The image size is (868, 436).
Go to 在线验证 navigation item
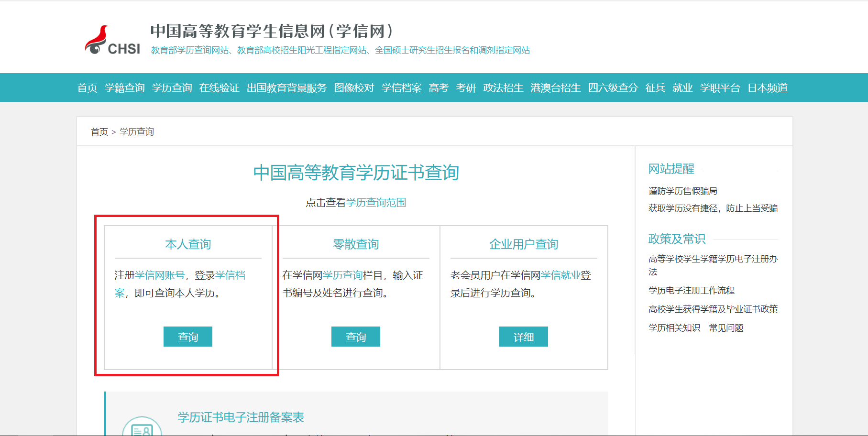coord(220,88)
